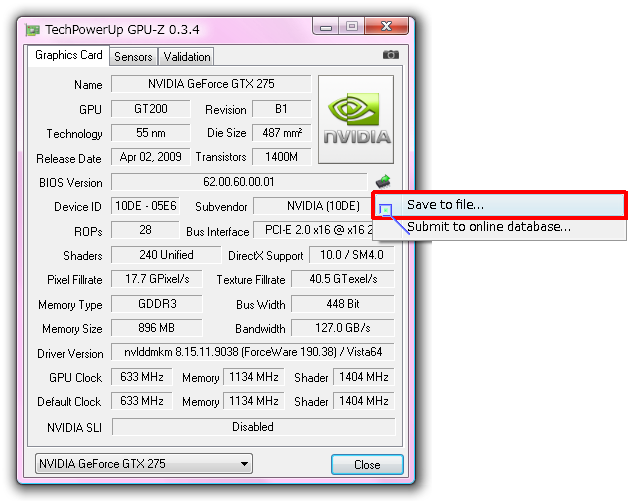Click the GPU value GT200
The width and height of the screenshot is (643, 501).
pos(150,109)
